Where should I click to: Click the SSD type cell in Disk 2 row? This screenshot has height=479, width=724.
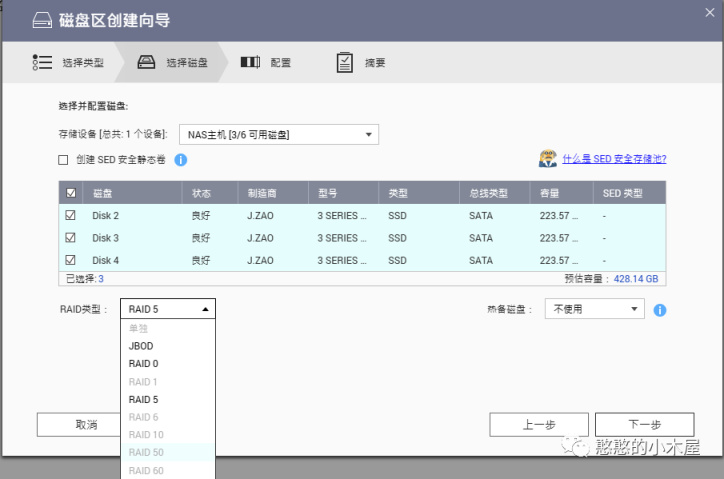(397, 216)
